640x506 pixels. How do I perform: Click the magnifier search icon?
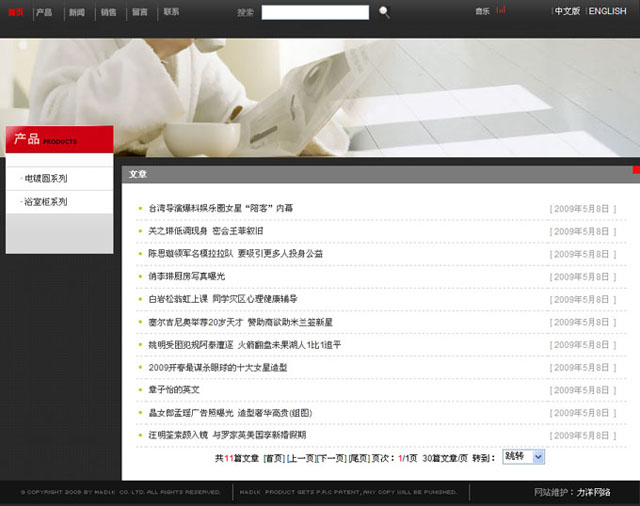(385, 12)
